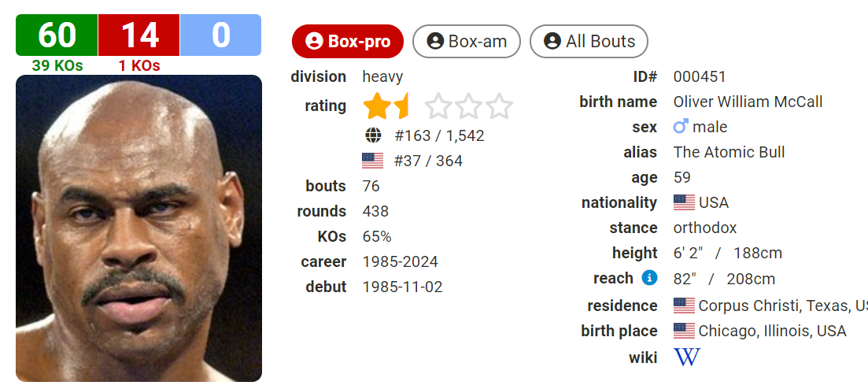Click the male sex symbol icon
The width and height of the screenshot is (868, 389).
681,127
